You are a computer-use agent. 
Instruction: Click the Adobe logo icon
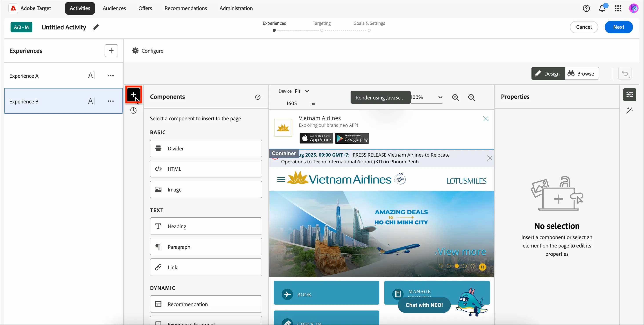click(13, 8)
